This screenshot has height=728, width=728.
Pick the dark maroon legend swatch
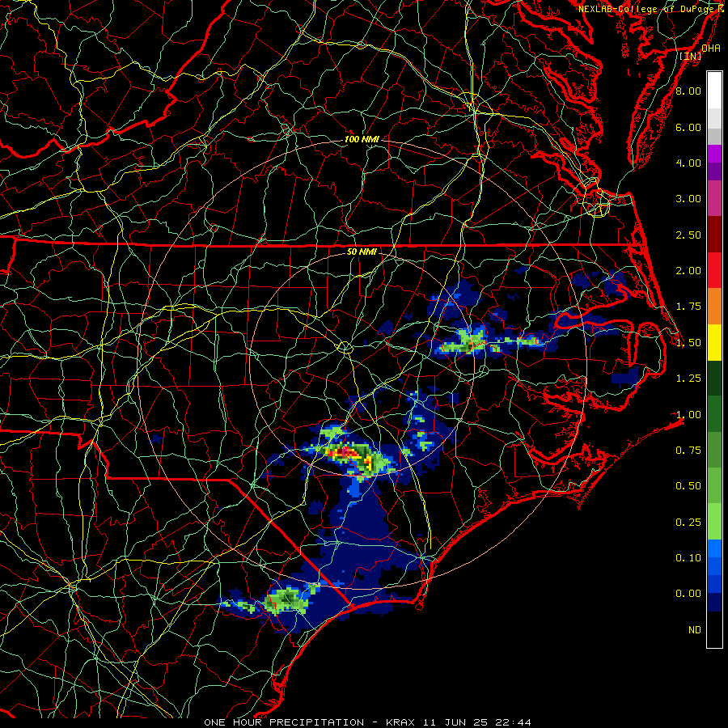(x=714, y=235)
